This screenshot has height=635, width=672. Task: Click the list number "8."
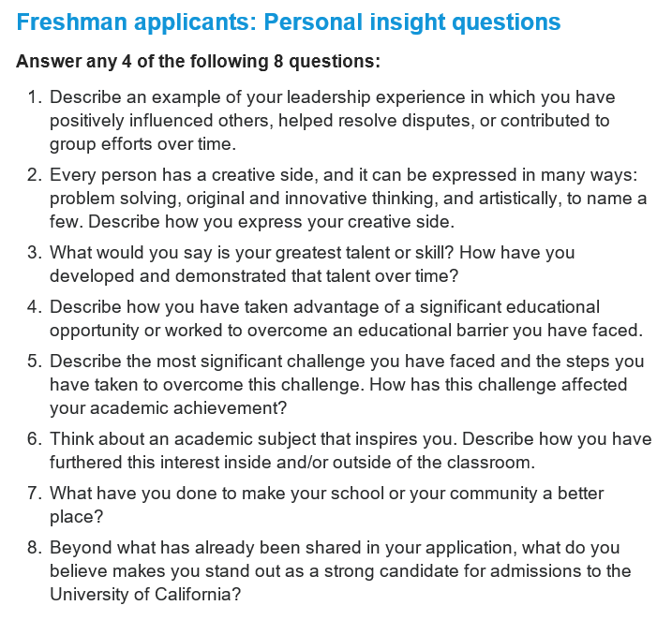(35, 548)
